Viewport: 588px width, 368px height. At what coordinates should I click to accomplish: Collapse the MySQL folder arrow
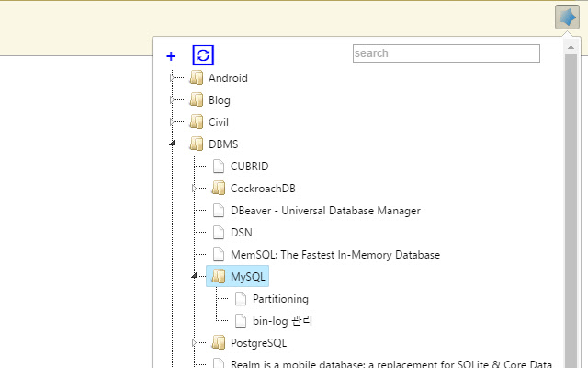click(194, 276)
